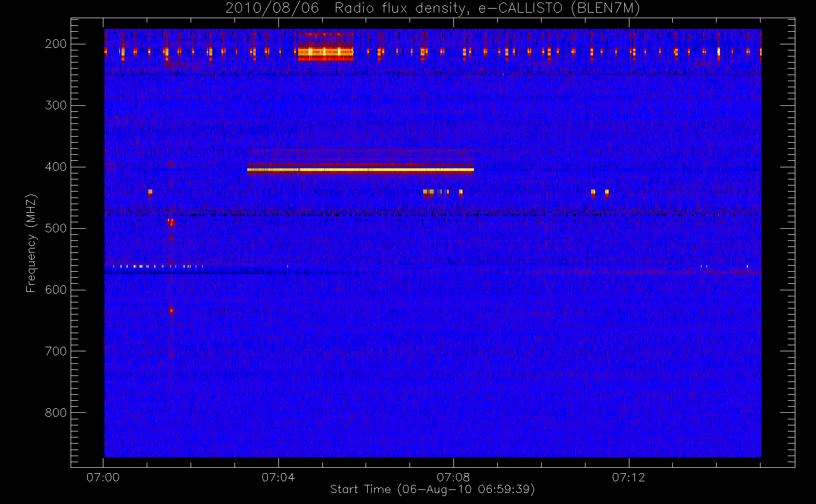Click the 300 frequency tick label

pyautogui.click(x=56, y=105)
